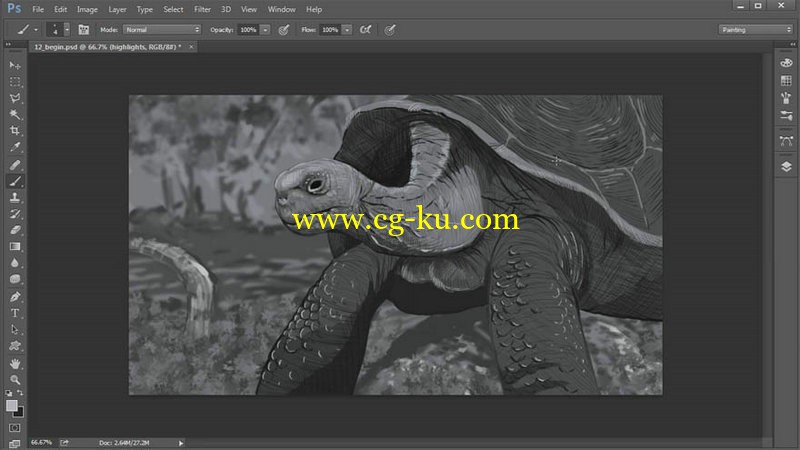Select the Eyedropper tool

click(15, 147)
